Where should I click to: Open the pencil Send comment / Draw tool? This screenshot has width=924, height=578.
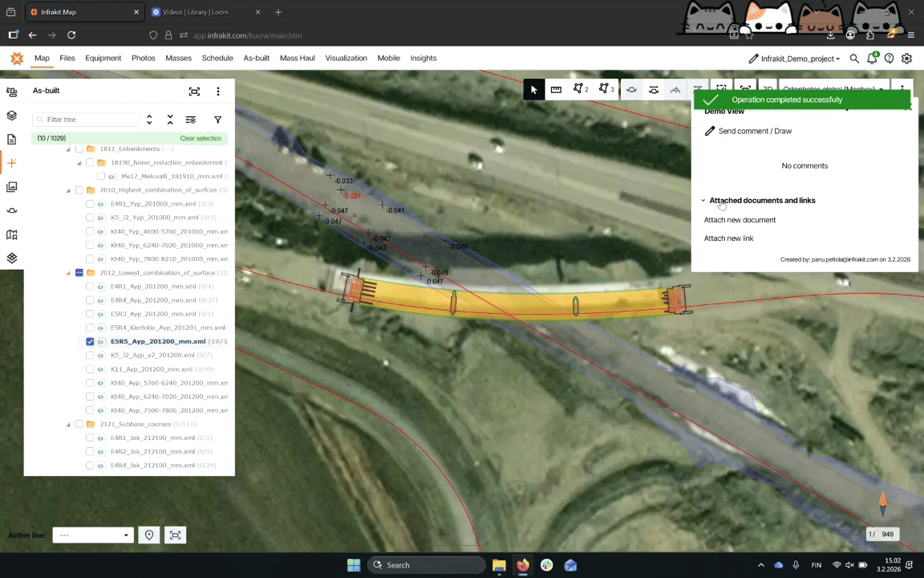710,131
